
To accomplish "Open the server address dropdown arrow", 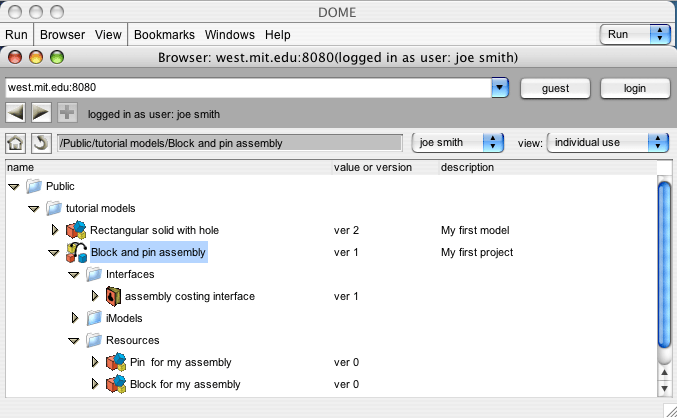I will (x=500, y=88).
